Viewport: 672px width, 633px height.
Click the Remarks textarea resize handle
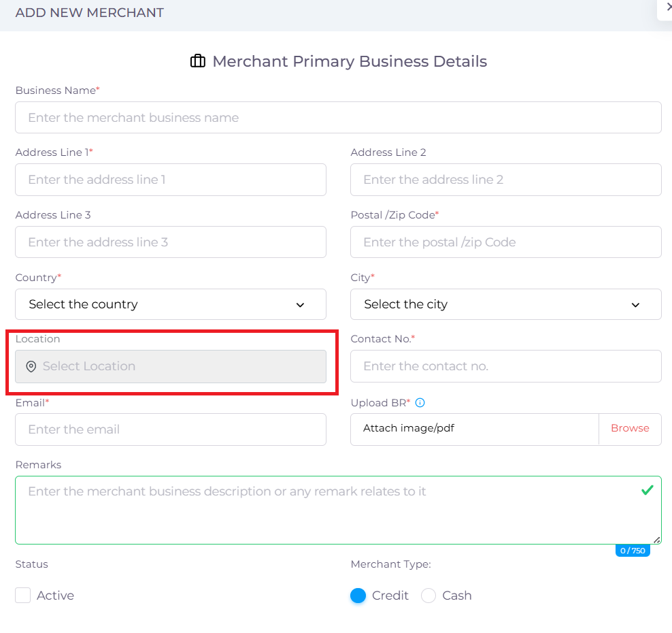point(656,539)
